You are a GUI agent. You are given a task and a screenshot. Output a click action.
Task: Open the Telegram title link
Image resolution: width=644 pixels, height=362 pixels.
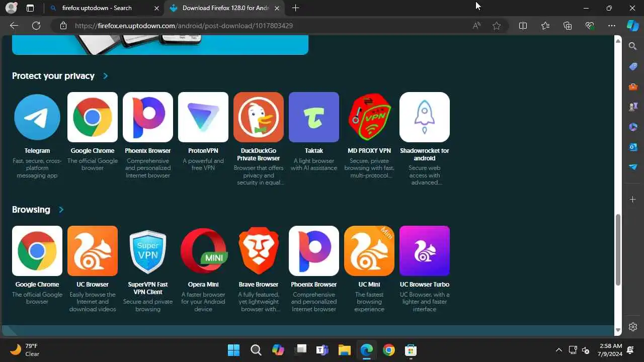37,151
